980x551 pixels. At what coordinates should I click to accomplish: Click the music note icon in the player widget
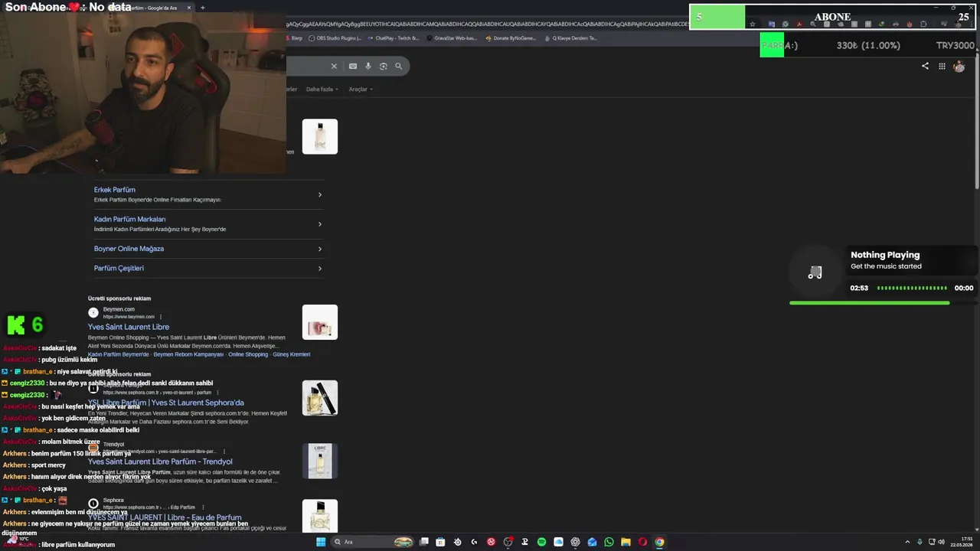(815, 272)
